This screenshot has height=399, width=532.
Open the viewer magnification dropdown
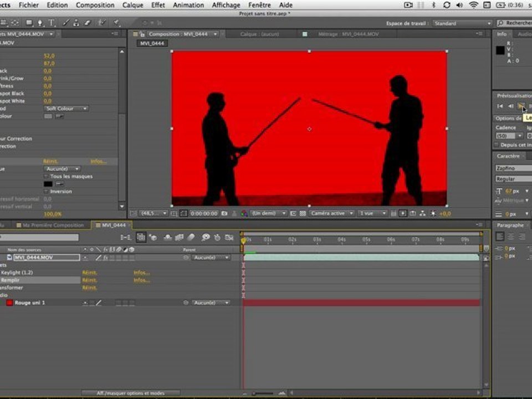(x=154, y=213)
